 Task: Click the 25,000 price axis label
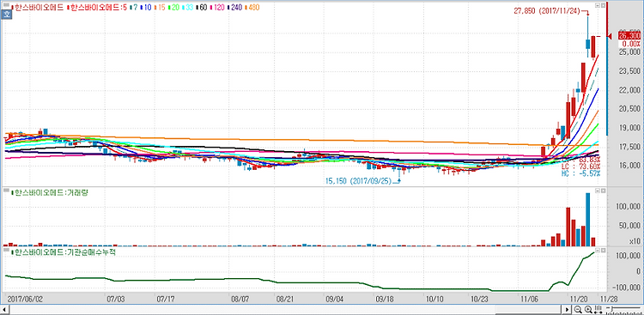(x=630, y=52)
